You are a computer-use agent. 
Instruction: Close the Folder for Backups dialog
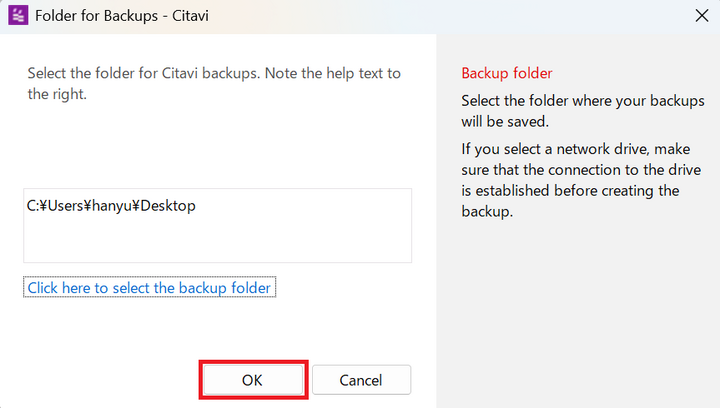pos(702,16)
